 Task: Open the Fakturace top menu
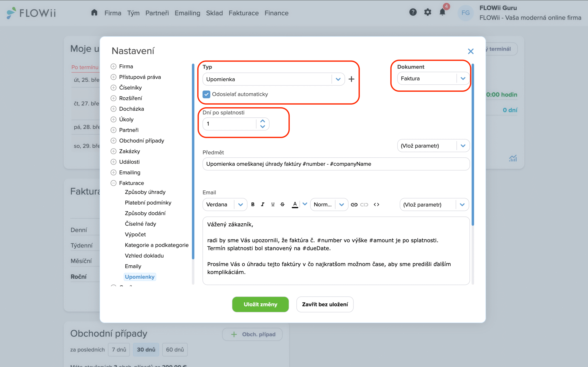(243, 13)
